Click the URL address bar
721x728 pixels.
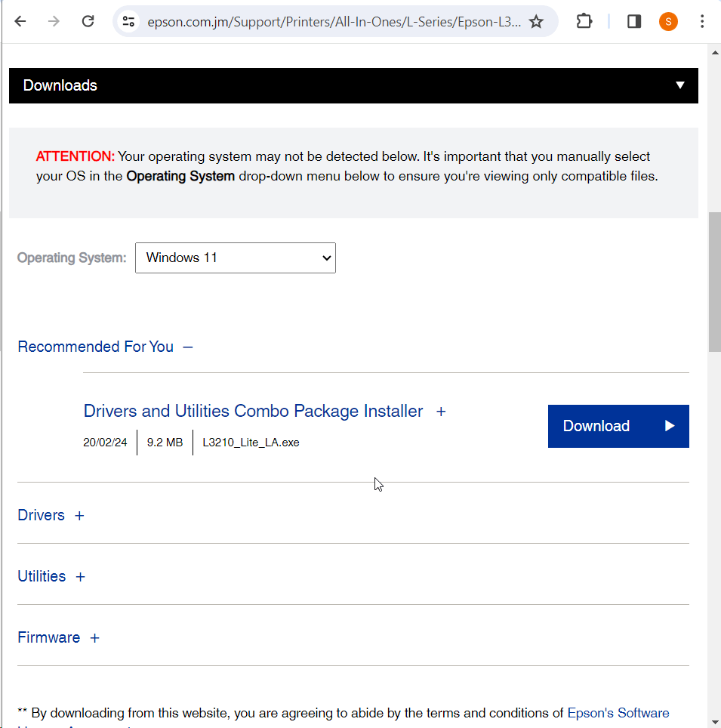[x=332, y=21]
